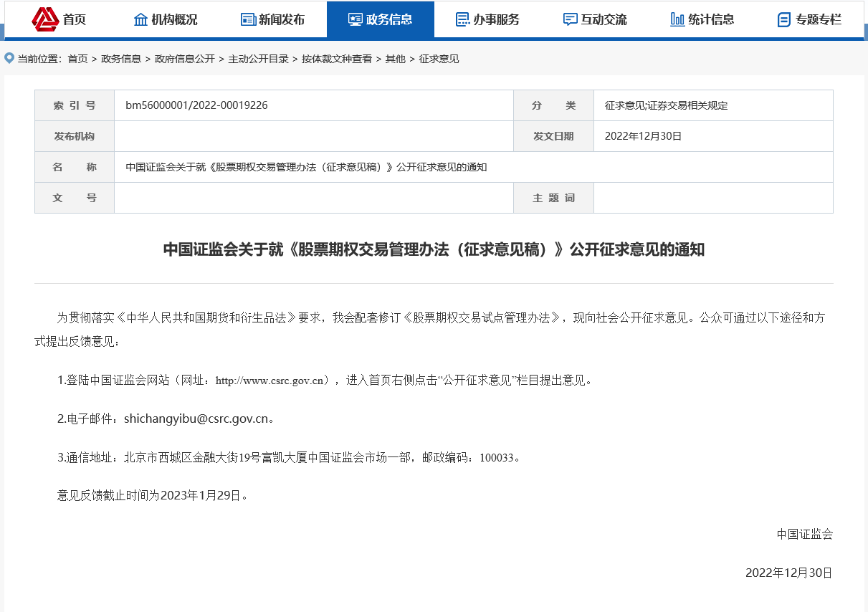Select 按体裁文种查看 breadcrumb link
Screen dimensions: 868x612
click(337, 59)
